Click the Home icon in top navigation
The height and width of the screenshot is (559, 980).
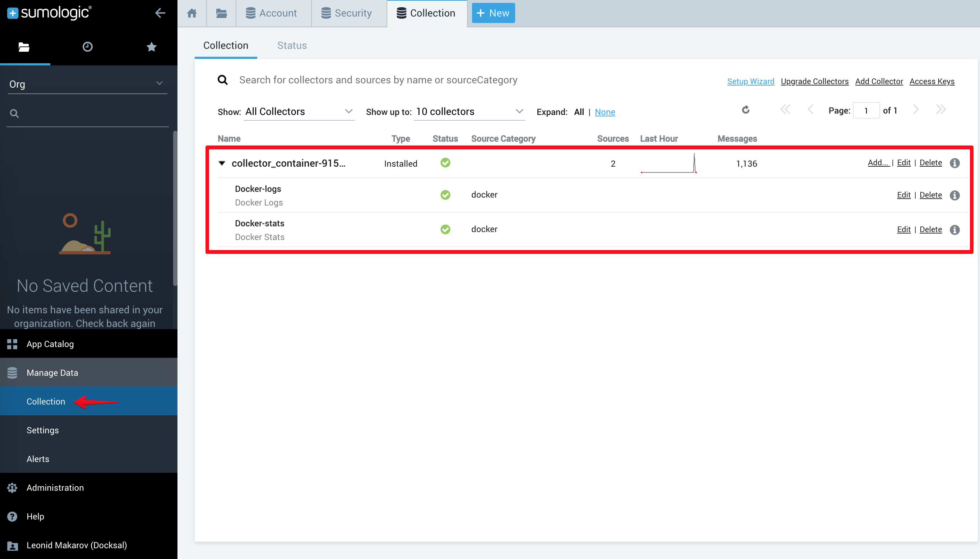click(191, 13)
